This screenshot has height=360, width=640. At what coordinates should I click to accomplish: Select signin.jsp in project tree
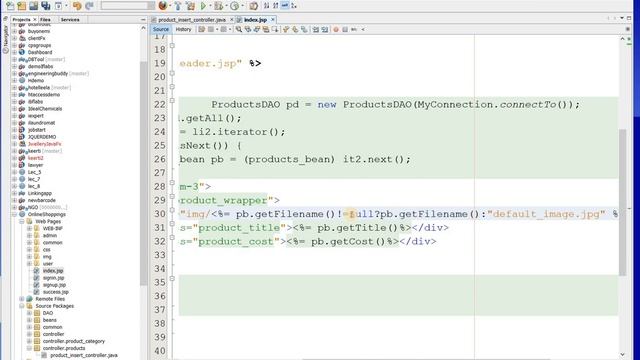point(53,278)
